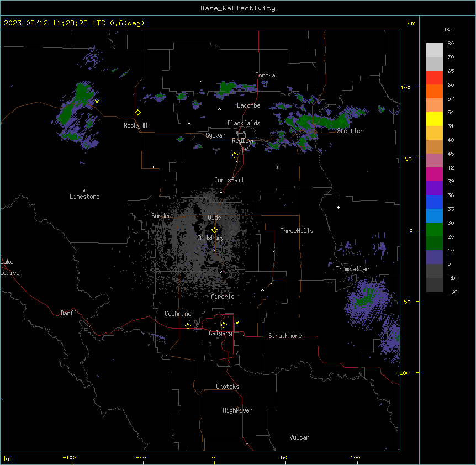Select the Banff label
This screenshot has height=465, width=476.
[68, 313]
